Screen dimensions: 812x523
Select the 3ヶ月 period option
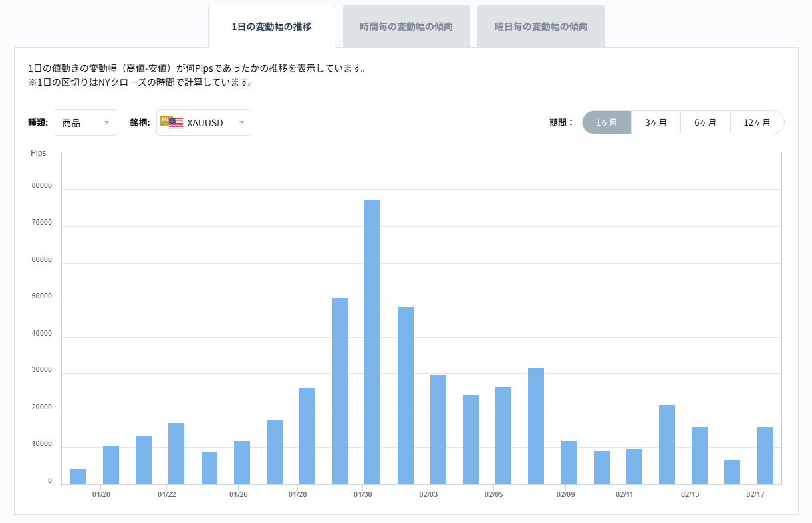(x=656, y=122)
